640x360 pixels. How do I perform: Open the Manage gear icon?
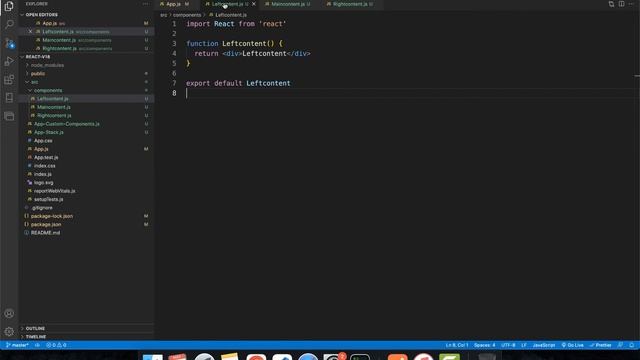pos(9,331)
